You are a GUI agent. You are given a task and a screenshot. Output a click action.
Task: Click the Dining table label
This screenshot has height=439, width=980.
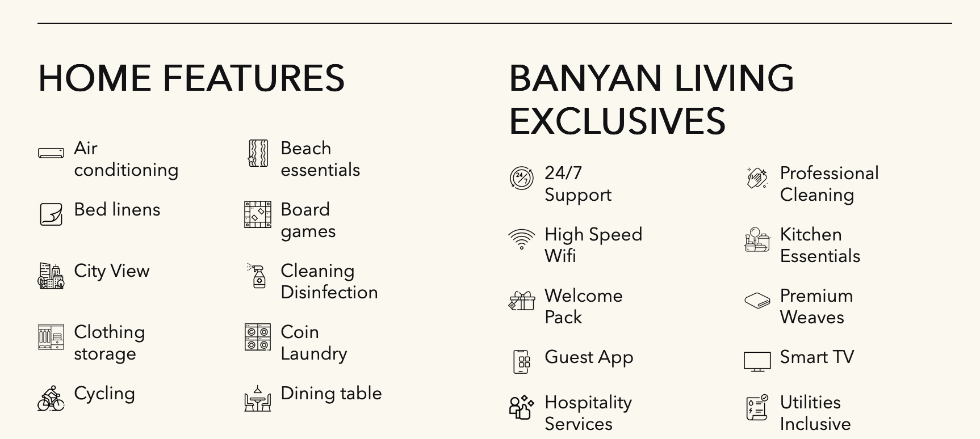(331, 393)
